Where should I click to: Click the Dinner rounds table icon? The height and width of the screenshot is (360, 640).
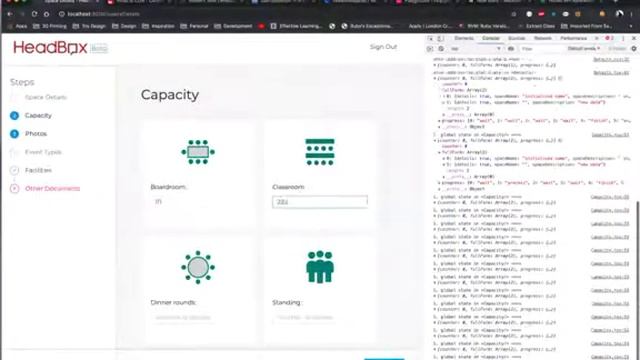(x=198, y=267)
